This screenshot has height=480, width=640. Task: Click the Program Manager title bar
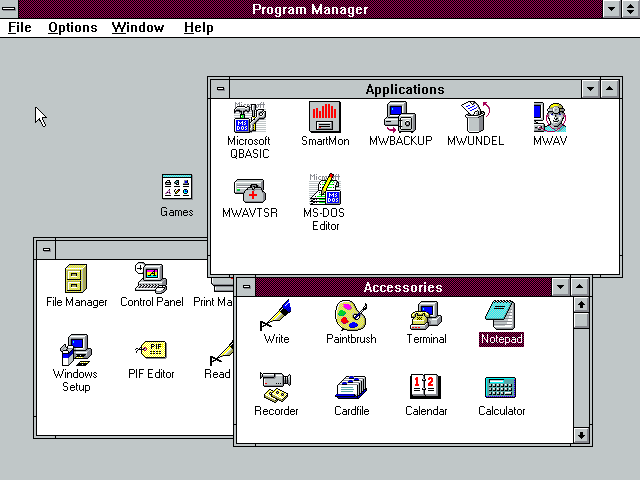click(310, 9)
